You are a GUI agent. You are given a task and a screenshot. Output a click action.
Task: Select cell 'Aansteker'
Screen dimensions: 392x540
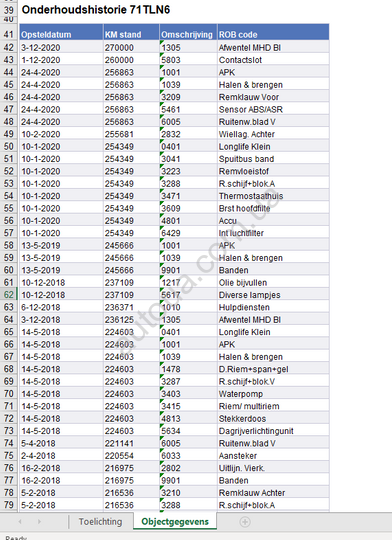(273, 456)
